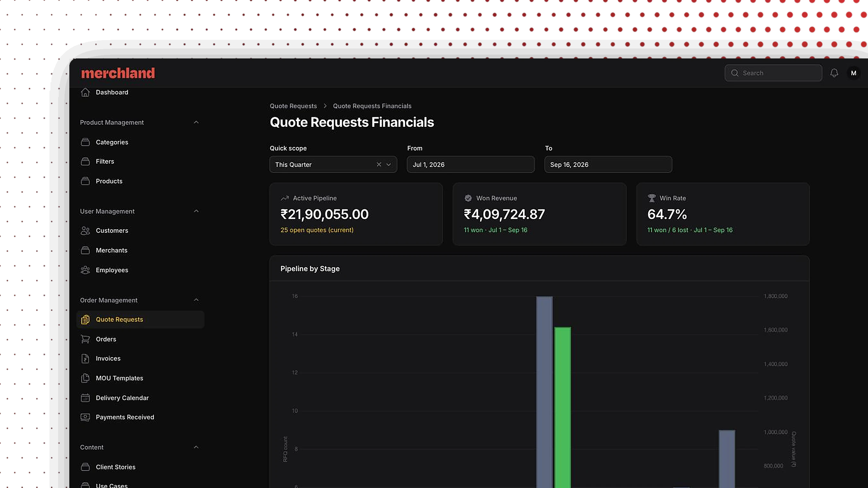Click the Filters sidebar icon

[85, 161]
